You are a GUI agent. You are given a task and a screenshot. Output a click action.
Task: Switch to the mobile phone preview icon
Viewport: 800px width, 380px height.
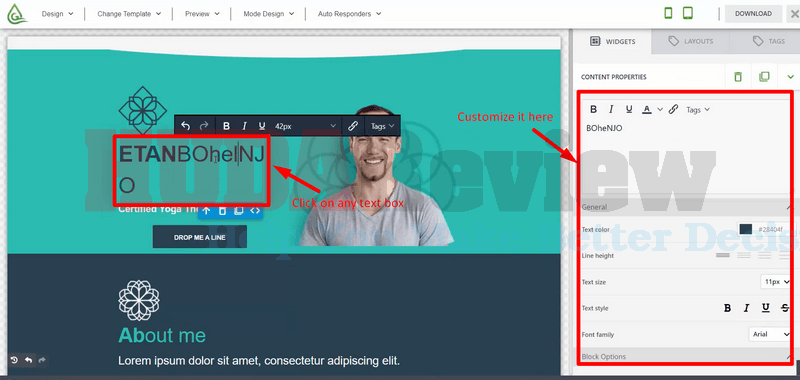click(668, 13)
